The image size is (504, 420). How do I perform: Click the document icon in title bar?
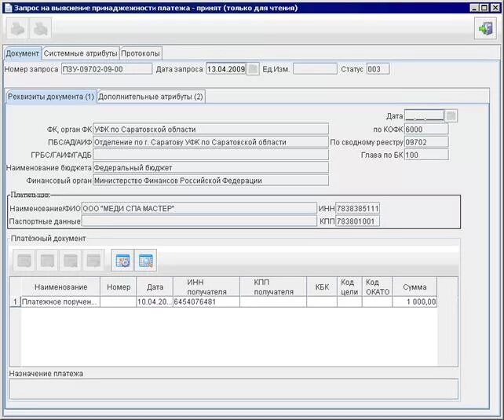point(8,8)
